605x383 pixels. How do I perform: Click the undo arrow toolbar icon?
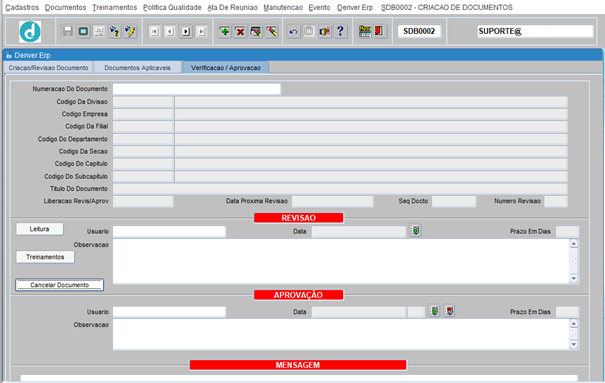pos(293,31)
